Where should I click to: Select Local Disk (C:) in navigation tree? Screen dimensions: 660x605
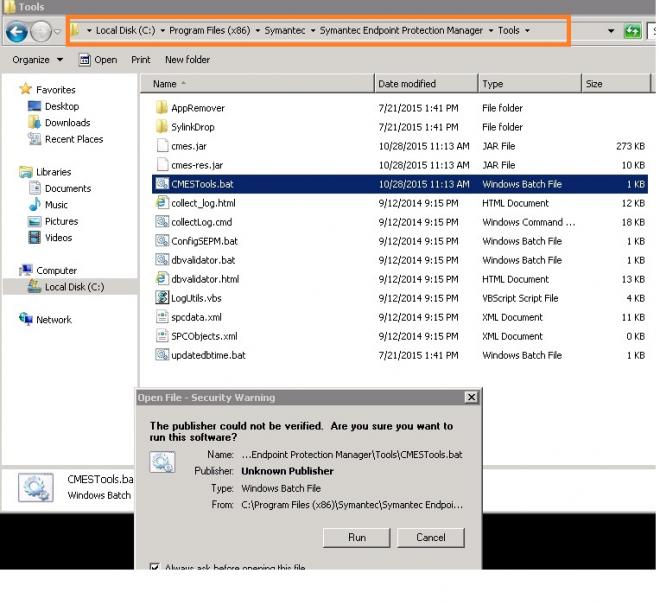(x=75, y=287)
